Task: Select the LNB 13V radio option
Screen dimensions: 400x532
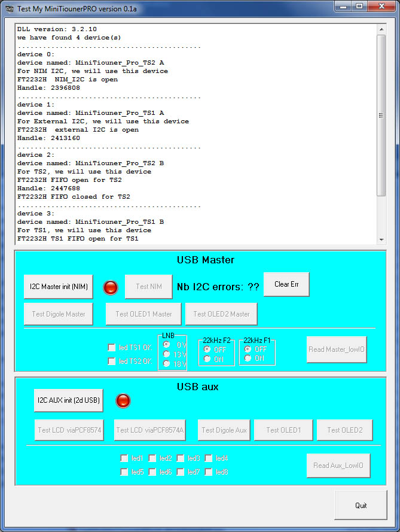Action: tap(166, 354)
